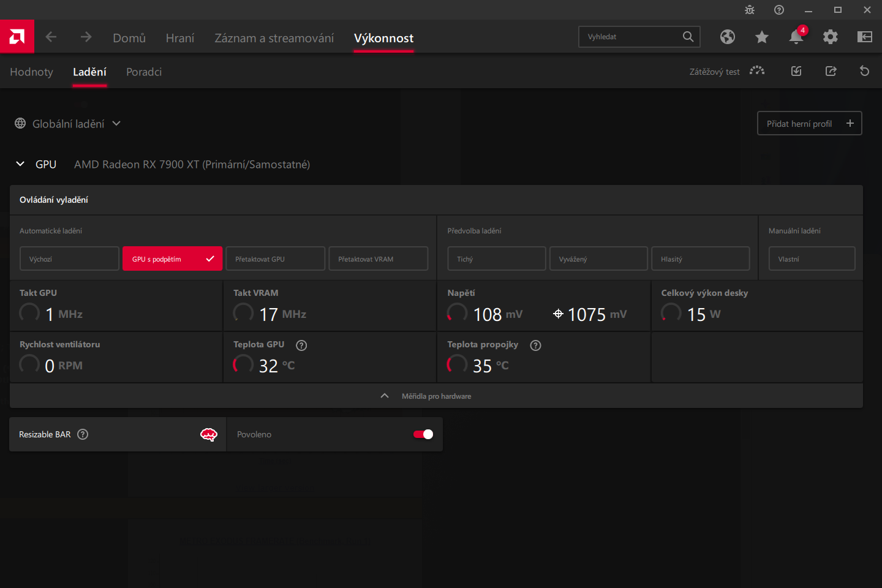
Task: Click the Takt VRAM 17 MHz value
Action: (282, 314)
